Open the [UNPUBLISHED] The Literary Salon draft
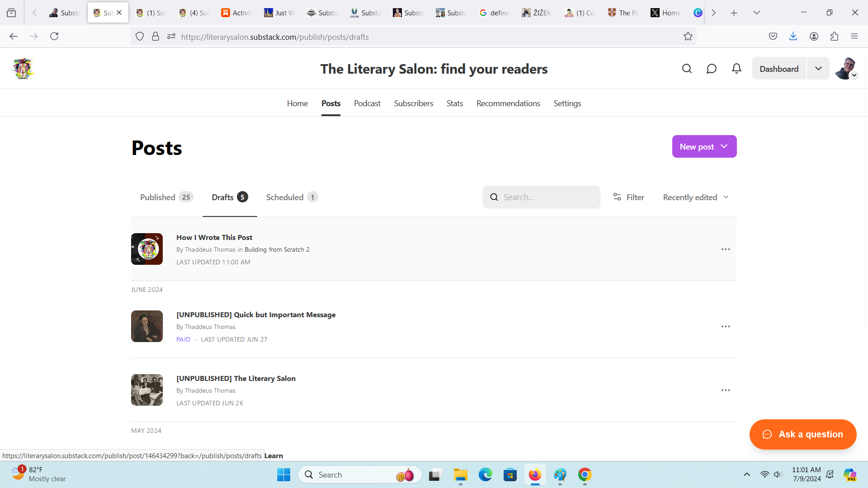 point(236,378)
